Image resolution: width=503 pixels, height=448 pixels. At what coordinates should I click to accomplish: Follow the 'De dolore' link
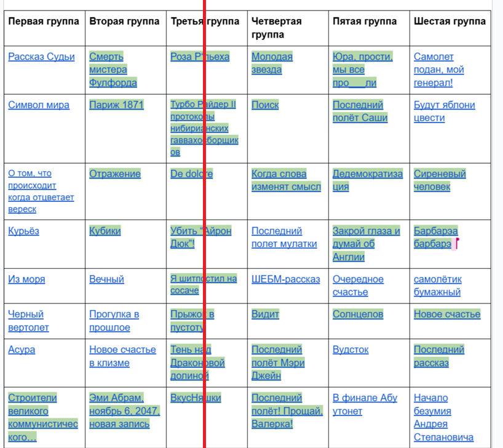(x=191, y=174)
